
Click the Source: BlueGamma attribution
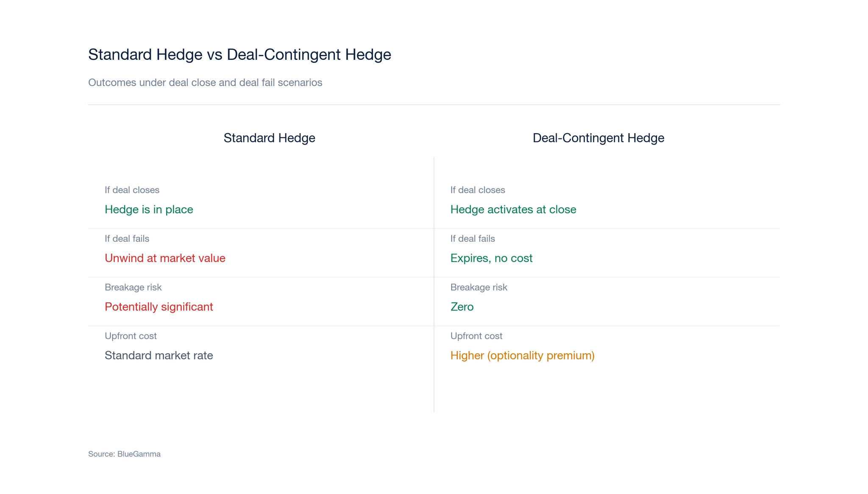124,454
